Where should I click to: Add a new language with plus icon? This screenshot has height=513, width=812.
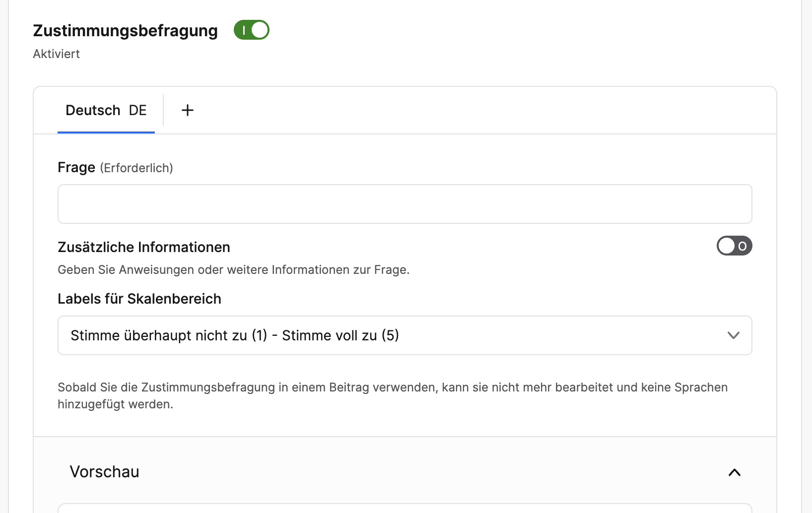coord(188,110)
